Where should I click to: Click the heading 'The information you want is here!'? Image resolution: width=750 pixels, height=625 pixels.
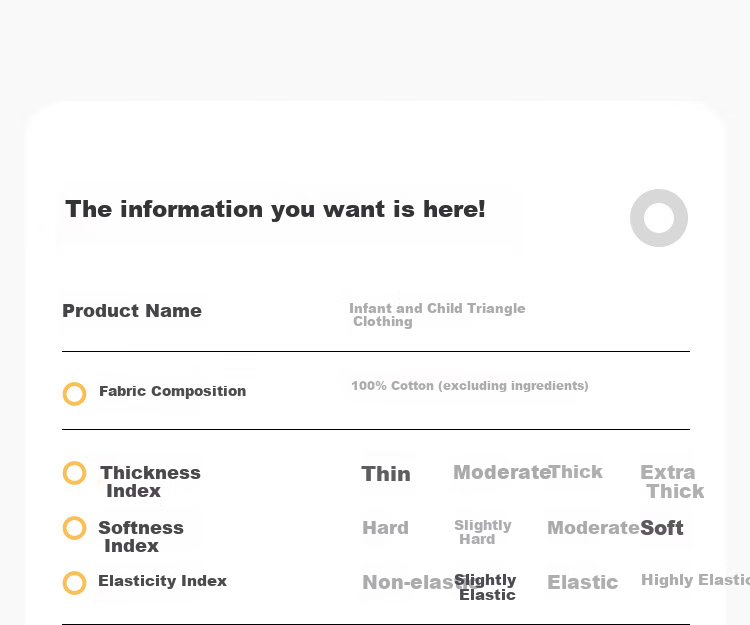pos(276,209)
